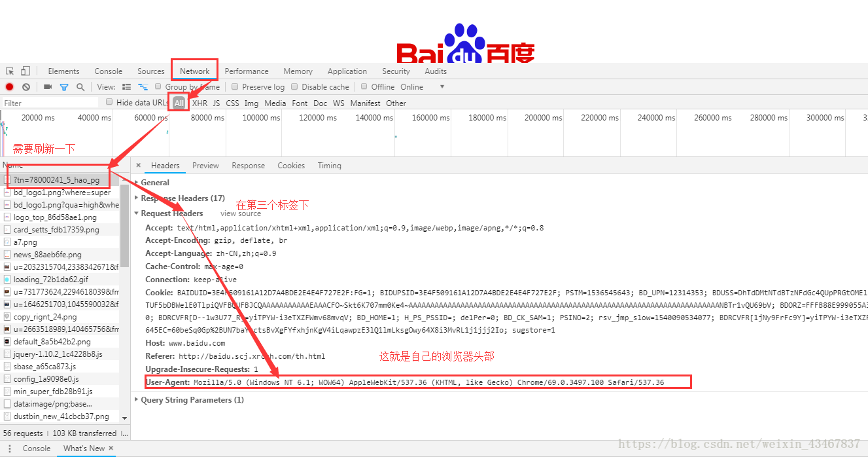Select request card_setts_fdb17359.png
The width and height of the screenshot is (868, 457).
point(60,230)
